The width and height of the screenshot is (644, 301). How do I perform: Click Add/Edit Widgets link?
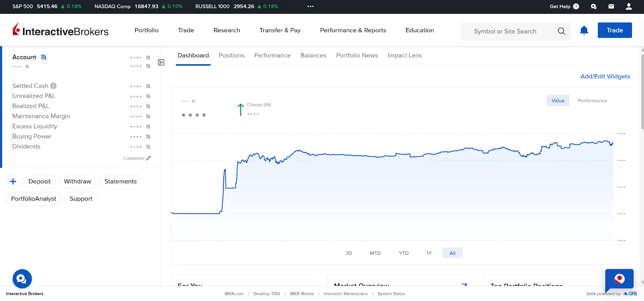click(x=605, y=76)
